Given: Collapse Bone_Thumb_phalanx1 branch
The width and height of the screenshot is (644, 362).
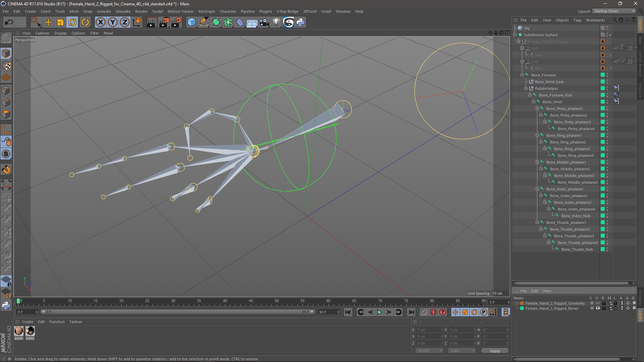Looking at the screenshot, I should click(x=537, y=223).
